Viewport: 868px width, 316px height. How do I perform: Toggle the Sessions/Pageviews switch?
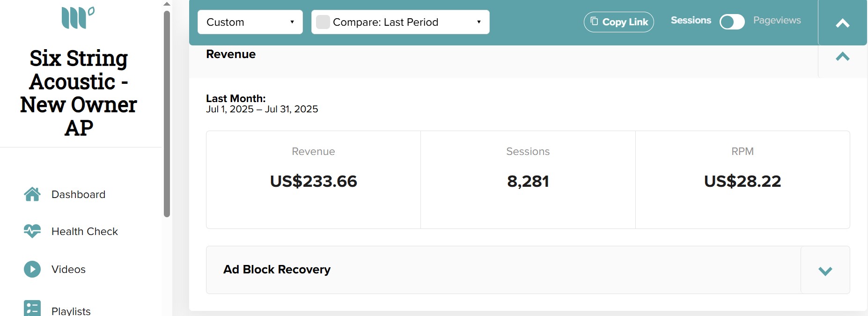(x=732, y=22)
